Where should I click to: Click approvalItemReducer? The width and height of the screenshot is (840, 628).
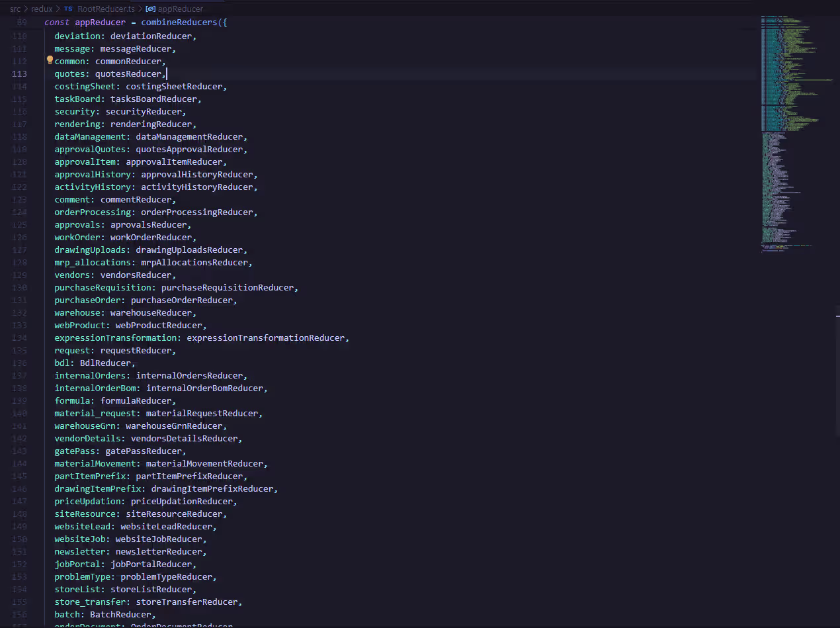[x=174, y=161]
